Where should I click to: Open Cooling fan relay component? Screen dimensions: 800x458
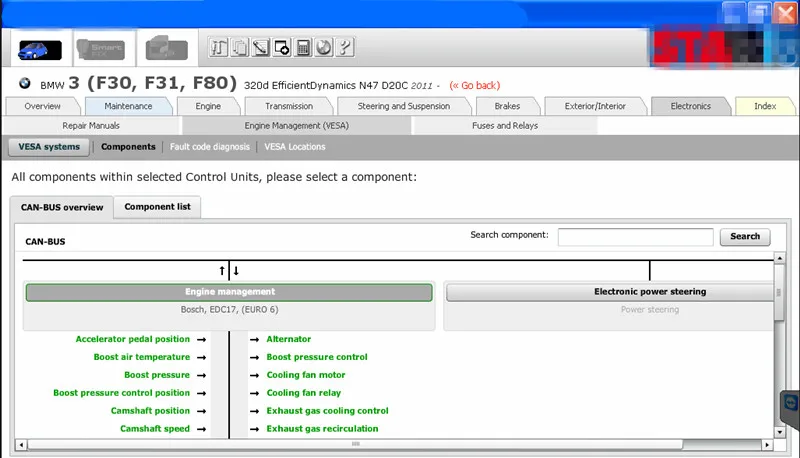304,393
